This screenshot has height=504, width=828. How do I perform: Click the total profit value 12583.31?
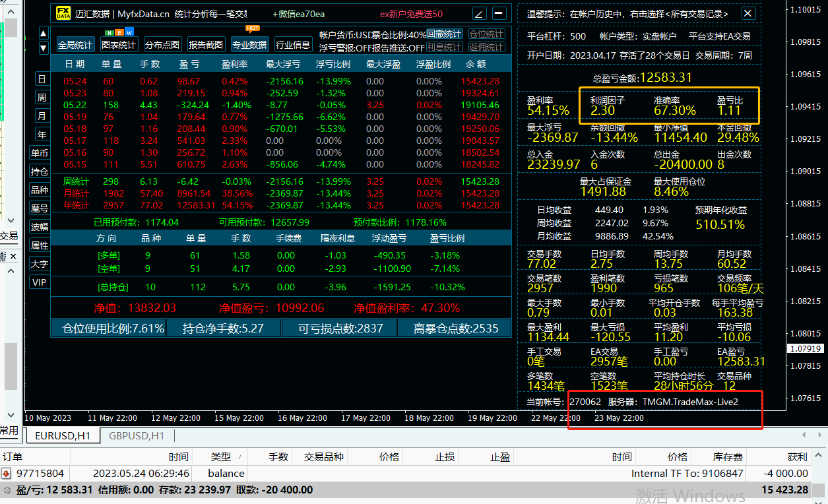click(666, 78)
